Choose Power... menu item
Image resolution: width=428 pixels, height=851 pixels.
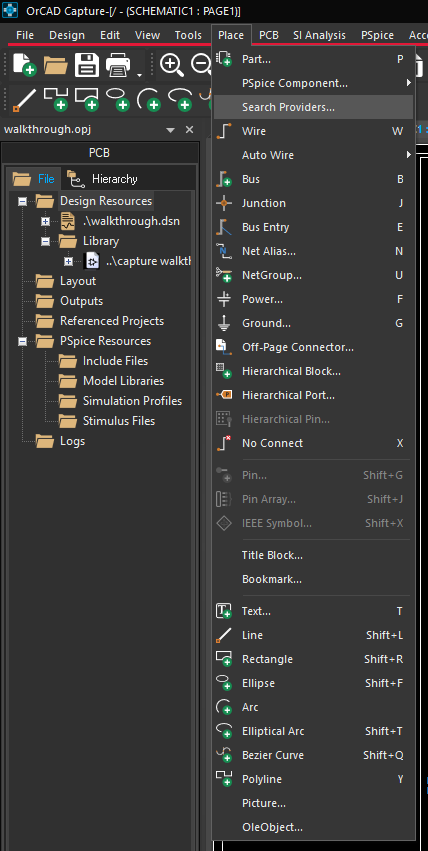tap(314, 299)
